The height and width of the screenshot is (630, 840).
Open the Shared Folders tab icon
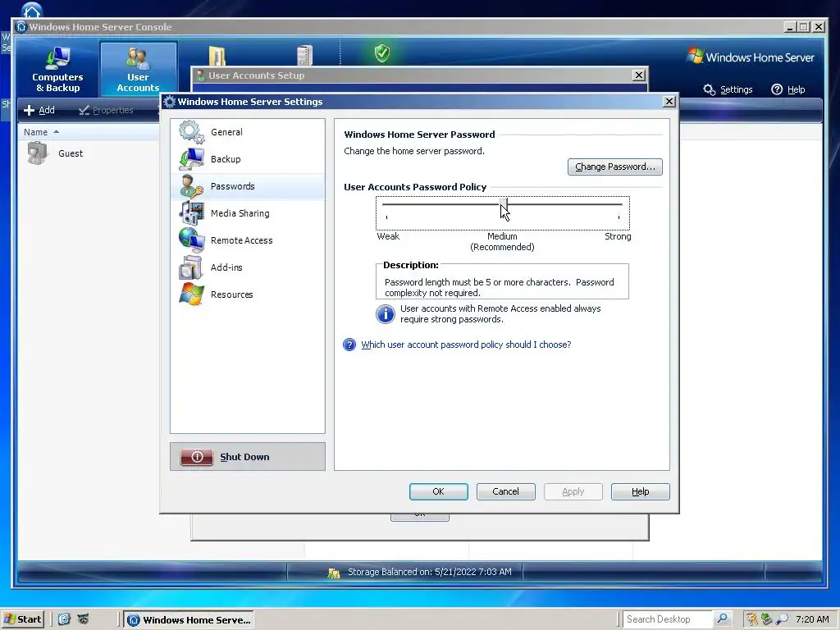click(217, 55)
